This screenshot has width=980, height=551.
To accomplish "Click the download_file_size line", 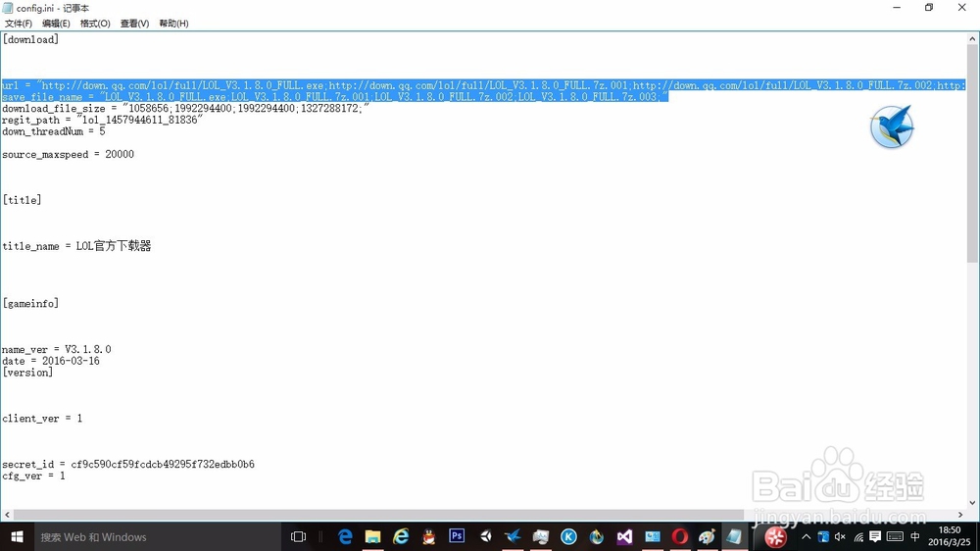I will point(185,108).
